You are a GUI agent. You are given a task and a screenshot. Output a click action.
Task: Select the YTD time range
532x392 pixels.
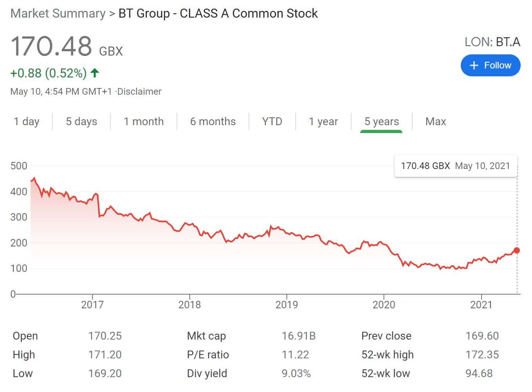272,121
